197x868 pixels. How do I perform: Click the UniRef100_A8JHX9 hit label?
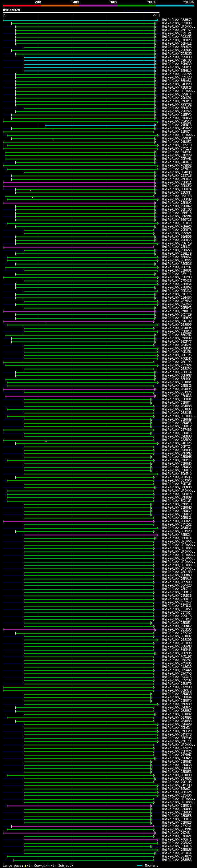(177, 20)
